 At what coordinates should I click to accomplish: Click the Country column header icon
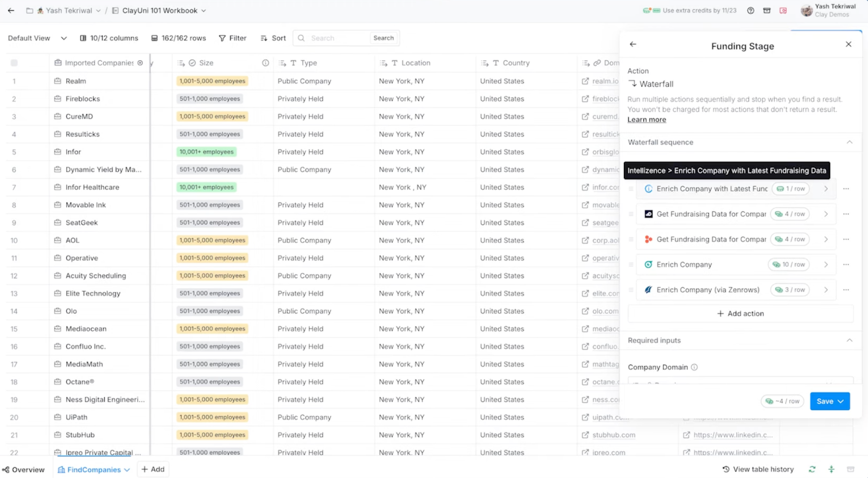496,63
